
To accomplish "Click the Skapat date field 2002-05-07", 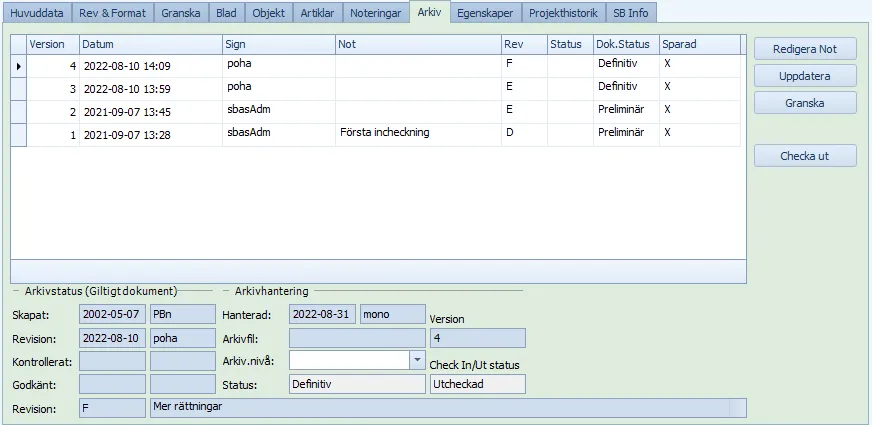I will tap(112, 314).
